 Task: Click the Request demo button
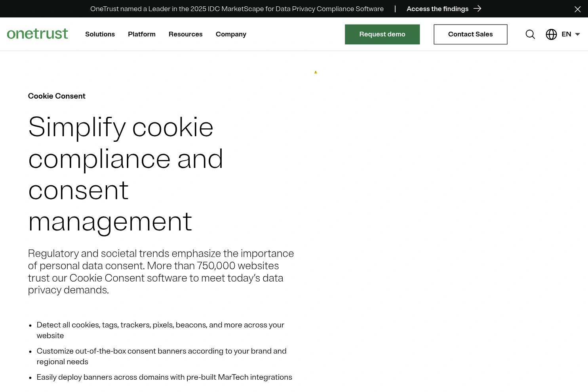pyautogui.click(x=382, y=34)
